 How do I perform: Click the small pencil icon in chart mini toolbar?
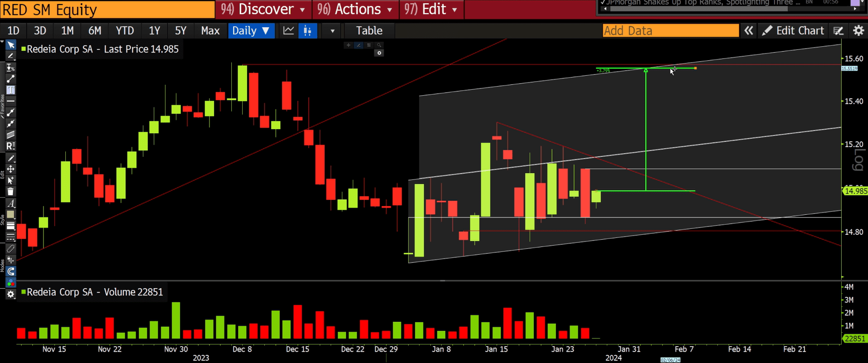click(x=358, y=45)
